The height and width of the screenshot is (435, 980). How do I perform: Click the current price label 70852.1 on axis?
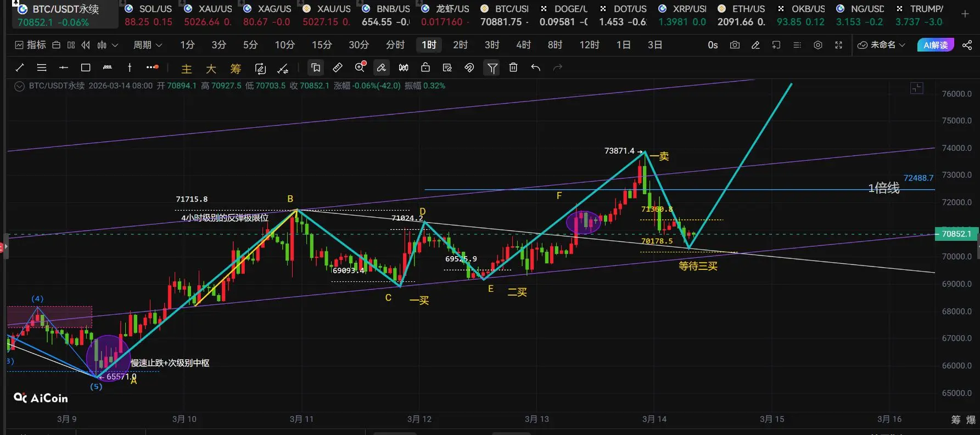pyautogui.click(x=956, y=234)
